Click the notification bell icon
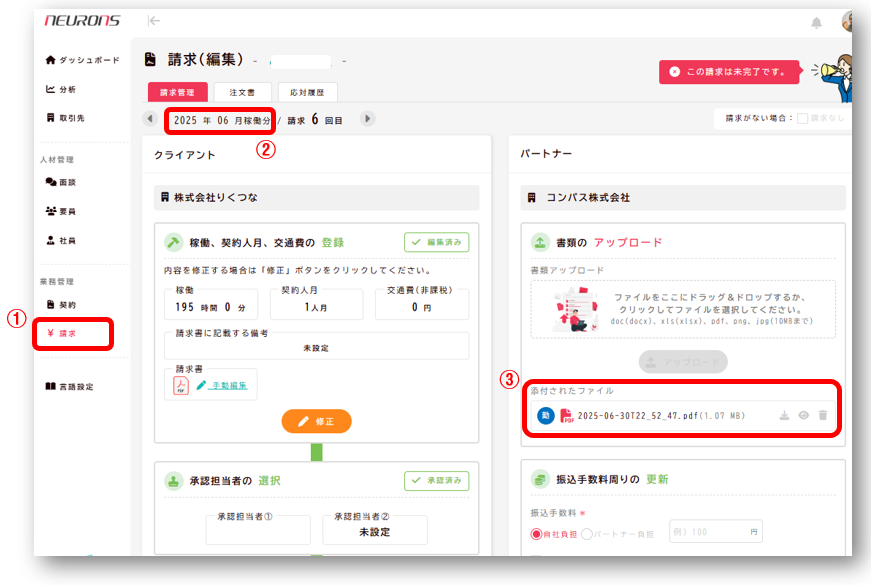The image size is (871, 585). click(x=816, y=23)
